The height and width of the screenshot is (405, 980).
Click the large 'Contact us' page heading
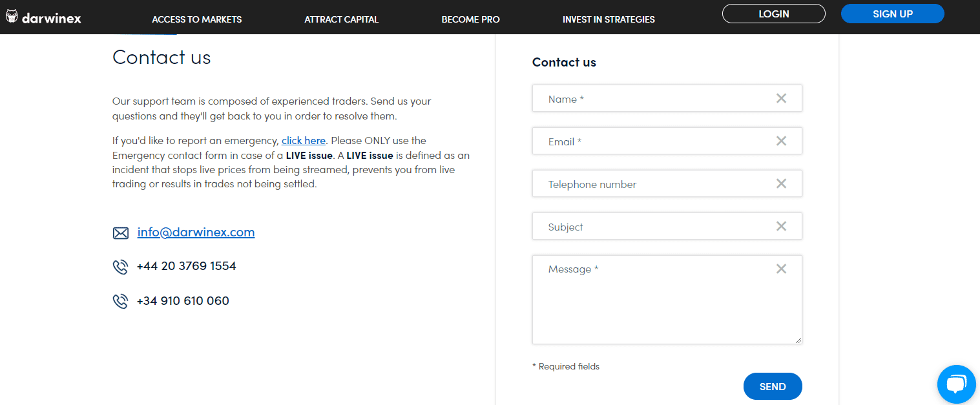162,57
